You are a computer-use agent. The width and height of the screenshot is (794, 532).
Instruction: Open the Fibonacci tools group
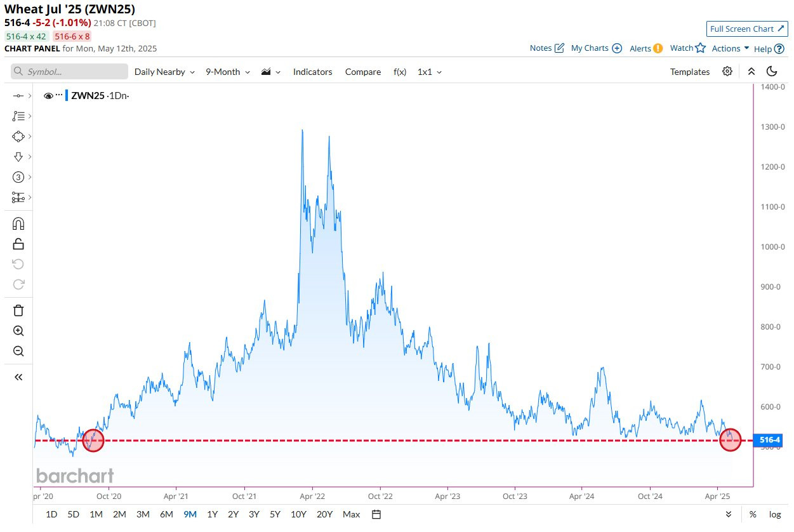[x=18, y=116]
